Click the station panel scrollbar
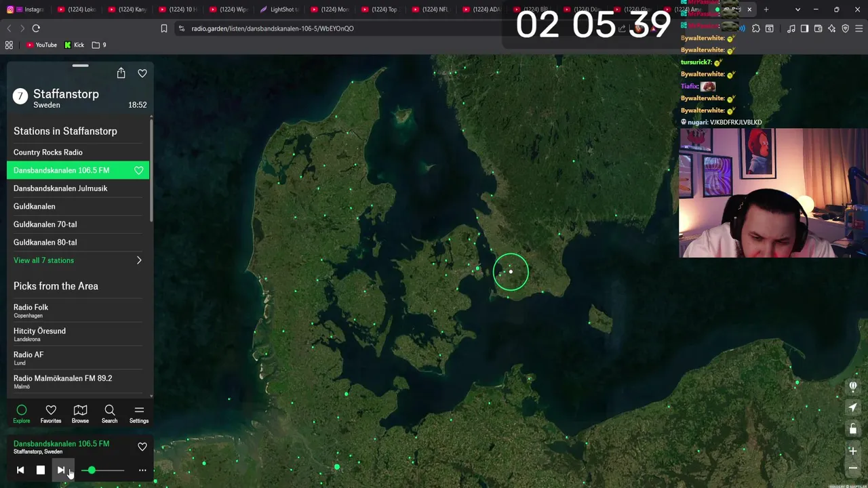The width and height of the screenshot is (868, 488). point(151,169)
